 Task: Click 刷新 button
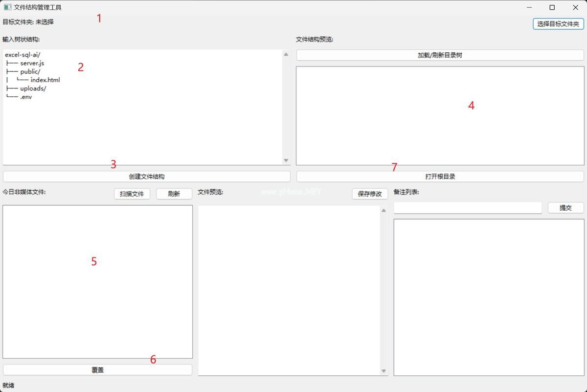click(174, 194)
